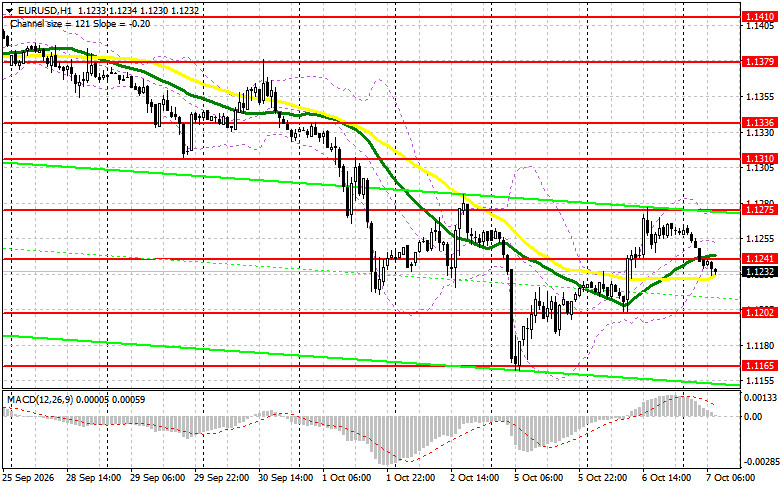Click the 5 Oct 06:00 time label

tap(539, 478)
